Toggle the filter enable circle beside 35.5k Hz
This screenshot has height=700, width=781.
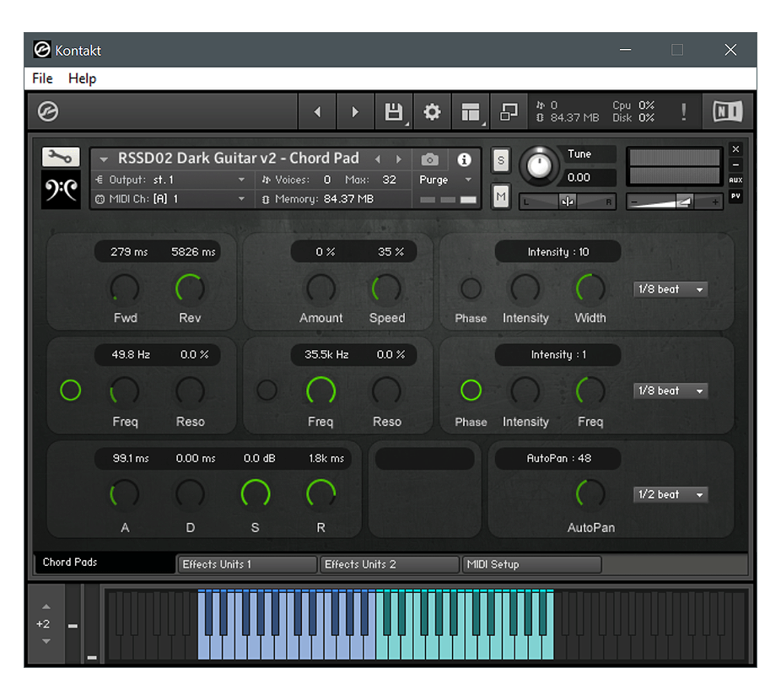(x=267, y=390)
